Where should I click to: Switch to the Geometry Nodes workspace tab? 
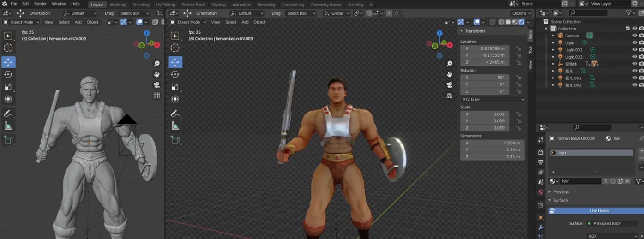click(x=326, y=5)
